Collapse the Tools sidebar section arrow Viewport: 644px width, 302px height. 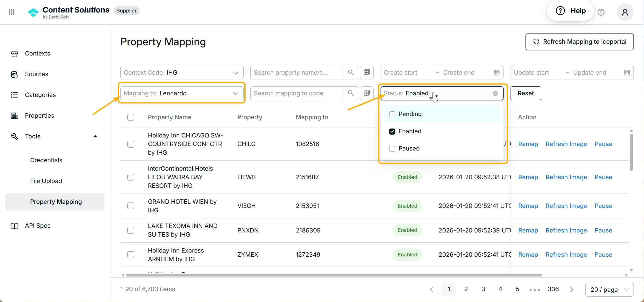(x=95, y=136)
